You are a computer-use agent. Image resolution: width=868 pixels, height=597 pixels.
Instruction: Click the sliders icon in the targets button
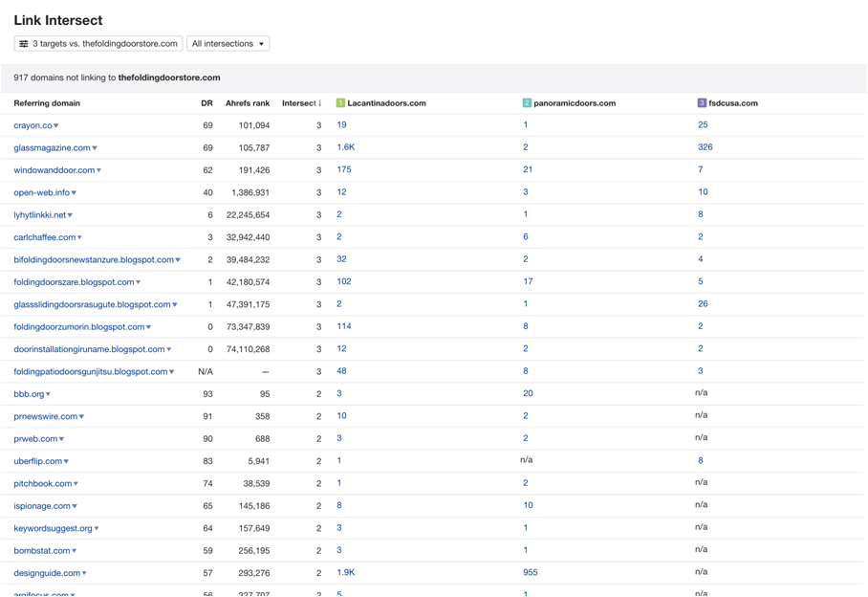[x=24, y=44]
